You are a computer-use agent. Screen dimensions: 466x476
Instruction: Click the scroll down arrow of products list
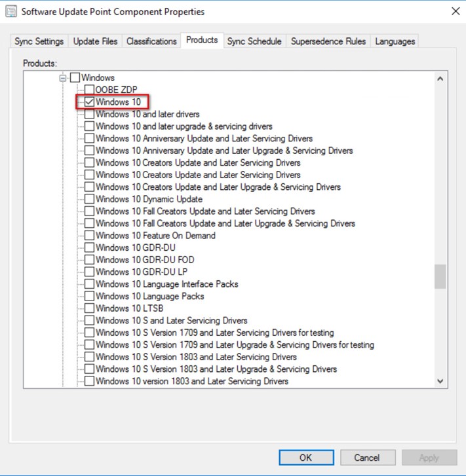pyautogui.click(x=440, y=381)
